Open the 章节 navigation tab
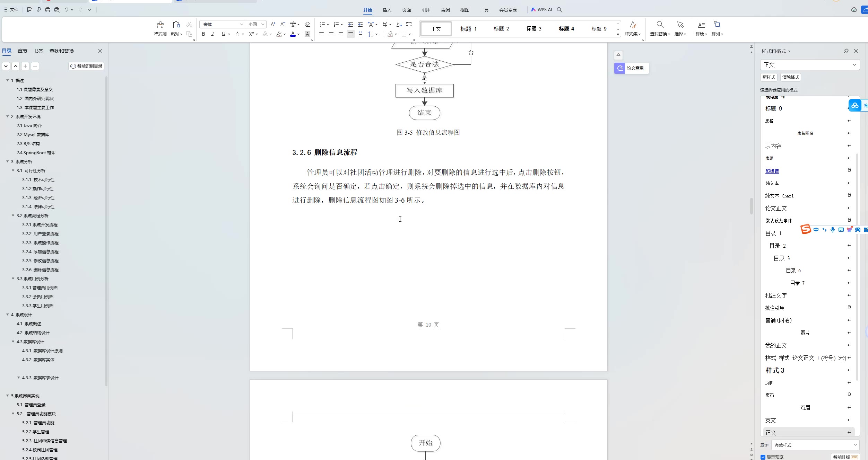This screenshot has width=868, height=460. (22, 51)
